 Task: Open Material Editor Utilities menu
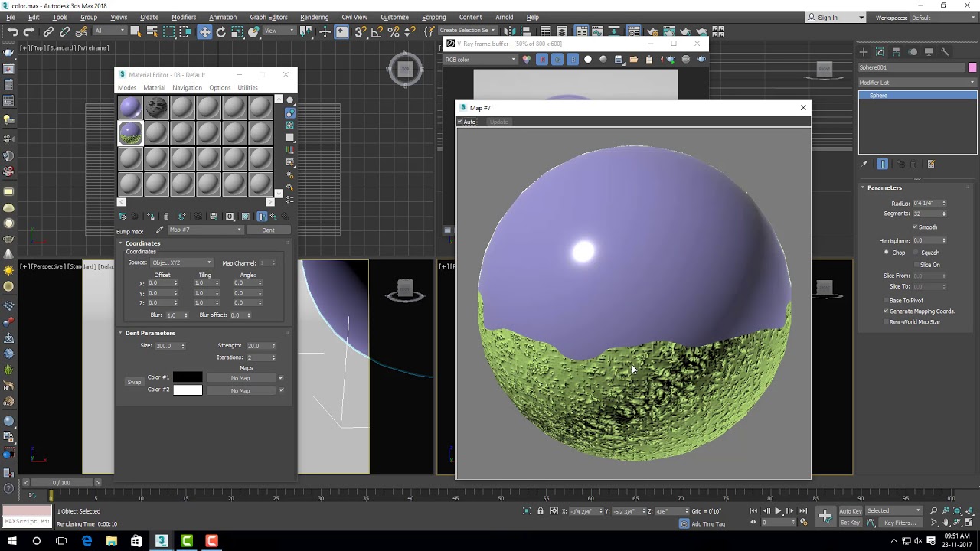coord(247,87)
